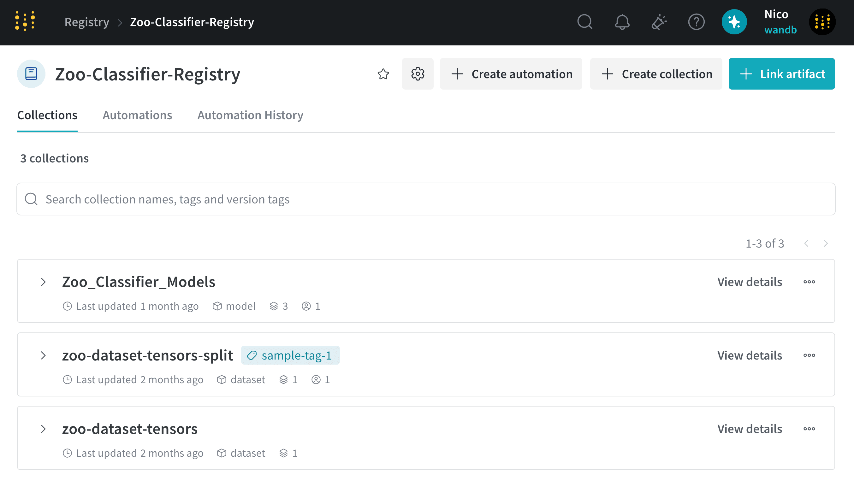Expand the Zoo_Classifier_Models collection
This screenshot has width=854, height=504.
click(43, 282)
